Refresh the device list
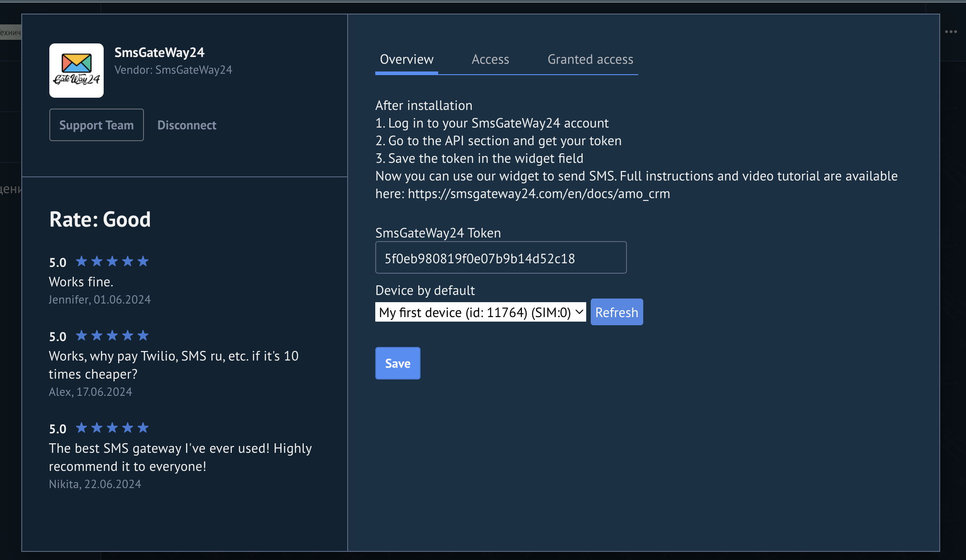This screenshot has width=966, height=560. pyautogui.click(x=617, y=312)
